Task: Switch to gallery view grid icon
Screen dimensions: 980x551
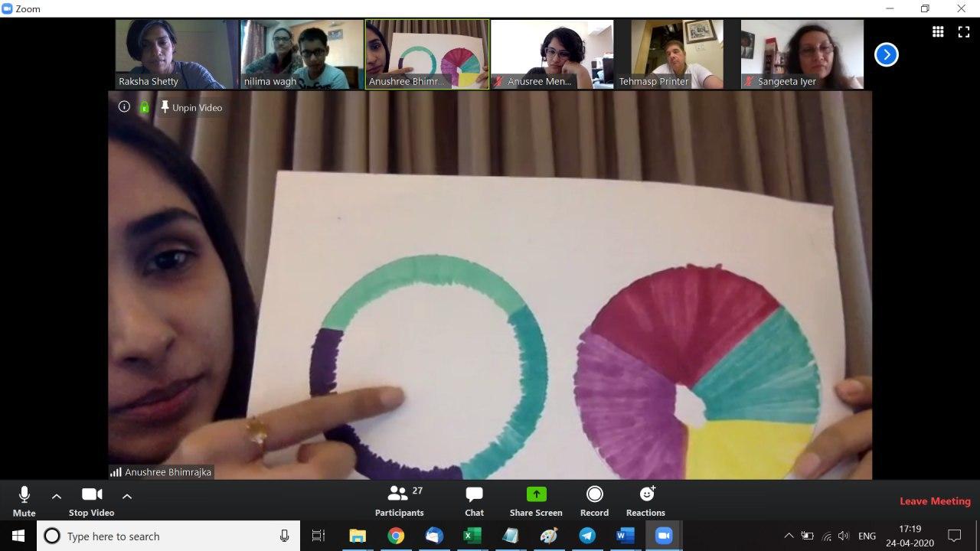Action: pos(938,31)
